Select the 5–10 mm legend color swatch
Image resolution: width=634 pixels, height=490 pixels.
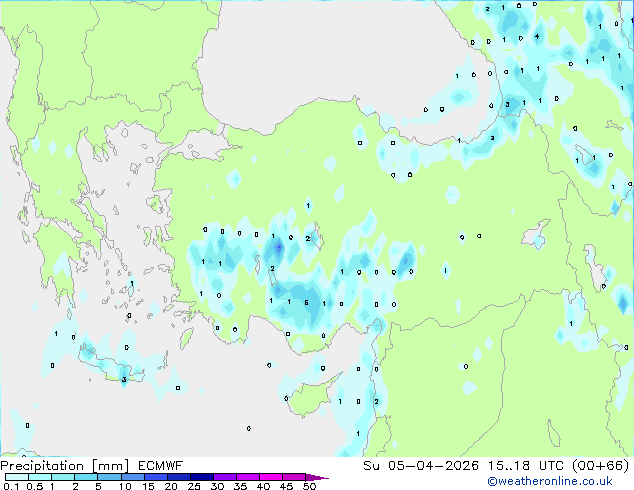point(109,477)
